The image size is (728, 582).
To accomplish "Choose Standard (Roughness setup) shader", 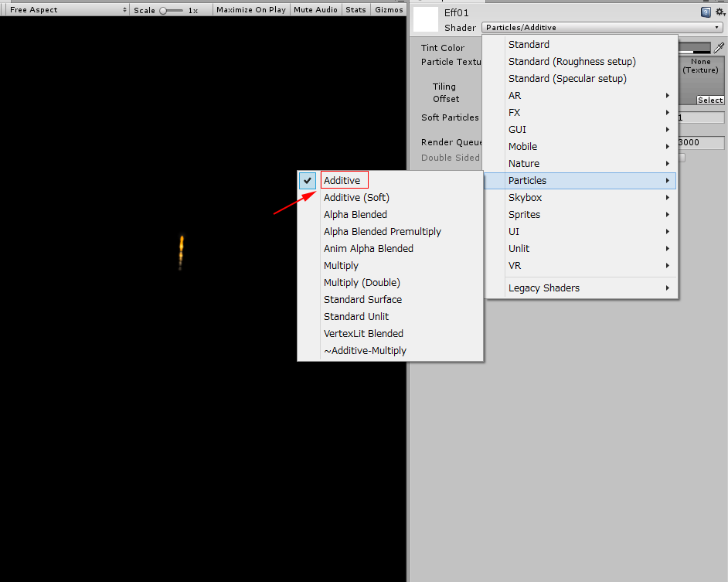I will 580,61.
